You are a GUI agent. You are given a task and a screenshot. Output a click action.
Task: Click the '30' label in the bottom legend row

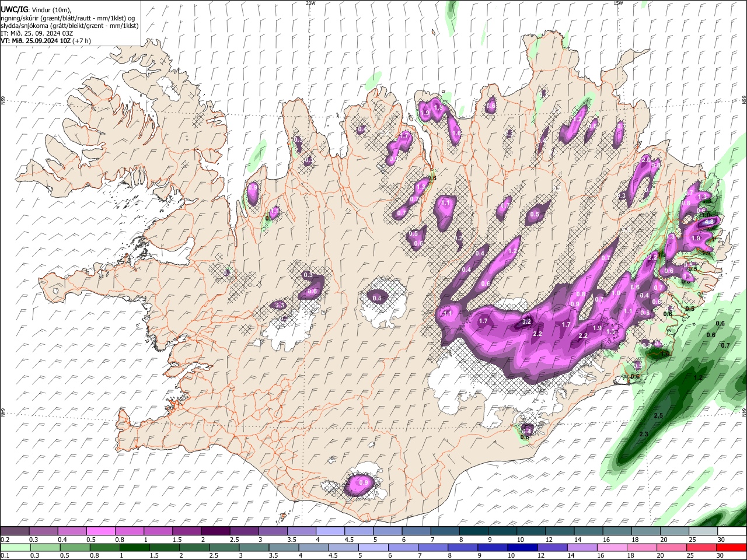(720, 555)
